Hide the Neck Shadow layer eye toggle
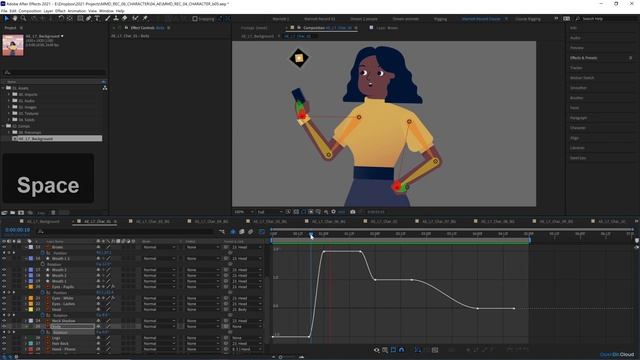Viewport: 640px width, 360px height. click(x=4, y=321)
